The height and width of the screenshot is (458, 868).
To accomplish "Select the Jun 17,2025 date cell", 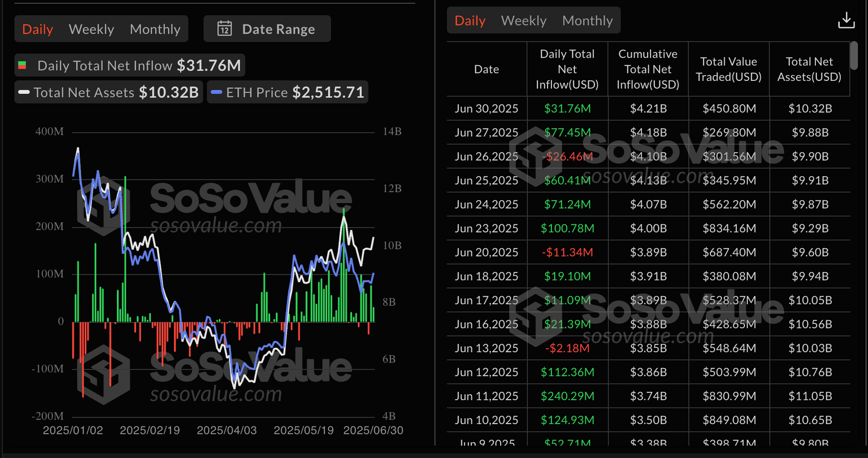I will click(x=487, y=300).
